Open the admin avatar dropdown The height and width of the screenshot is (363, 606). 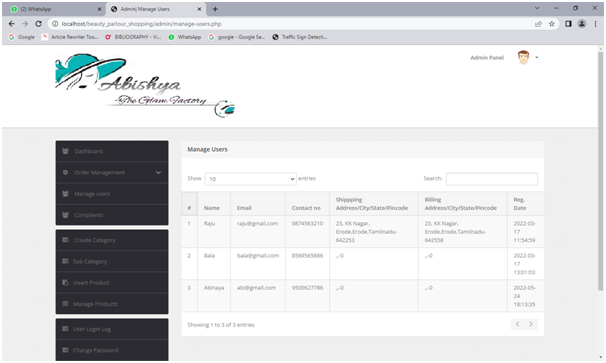point(528,58)
